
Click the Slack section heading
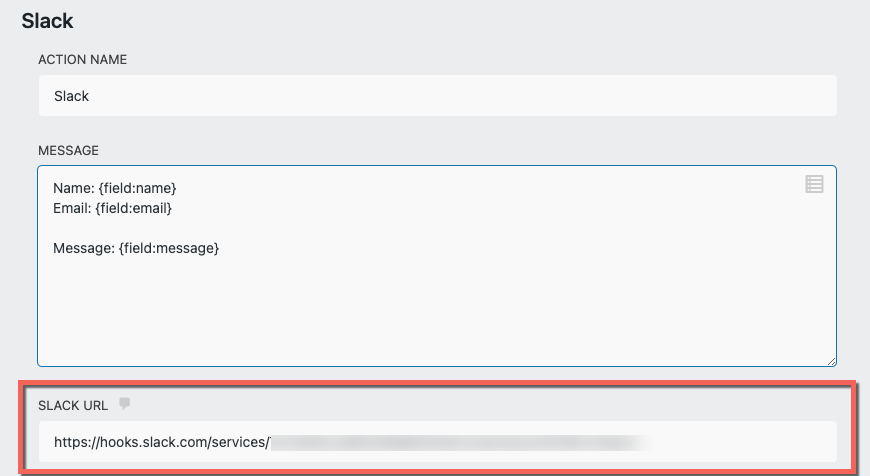pos(47,20)
